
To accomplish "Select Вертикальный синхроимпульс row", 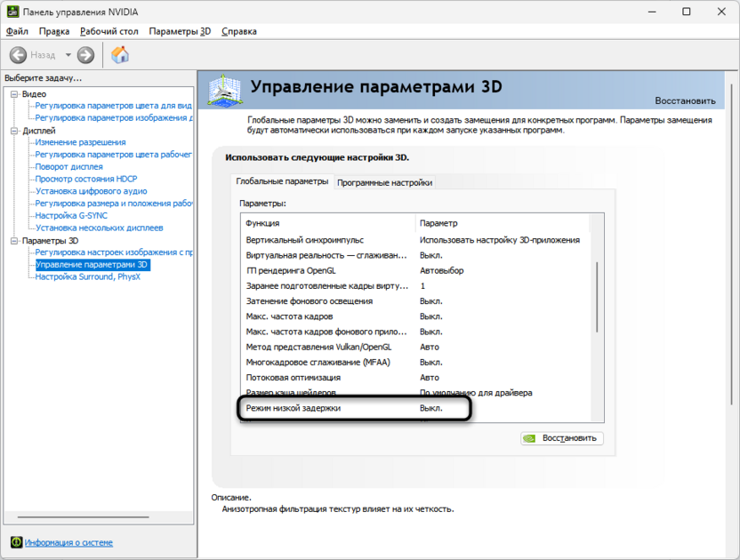I will [x=415, y=240].
